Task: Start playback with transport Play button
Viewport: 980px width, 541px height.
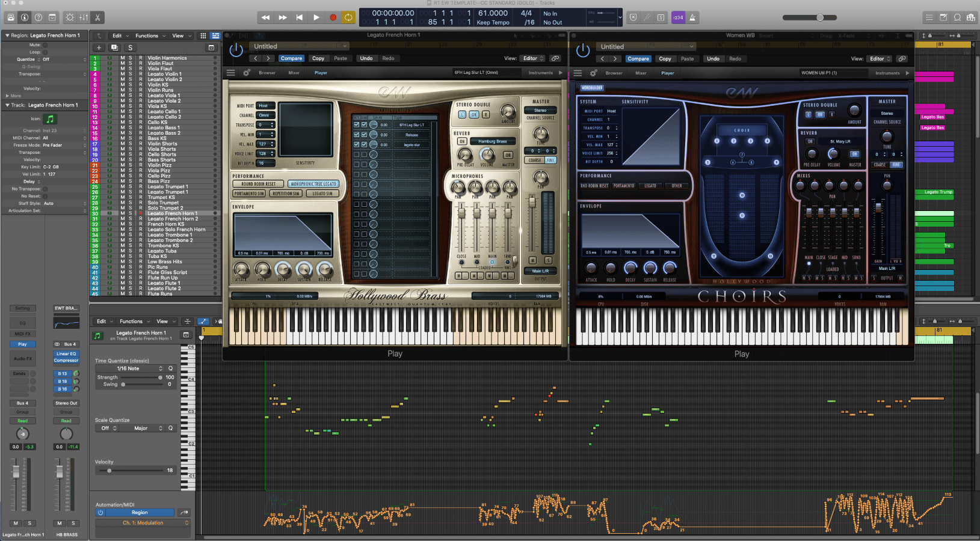Action: (x=316, y=17)
